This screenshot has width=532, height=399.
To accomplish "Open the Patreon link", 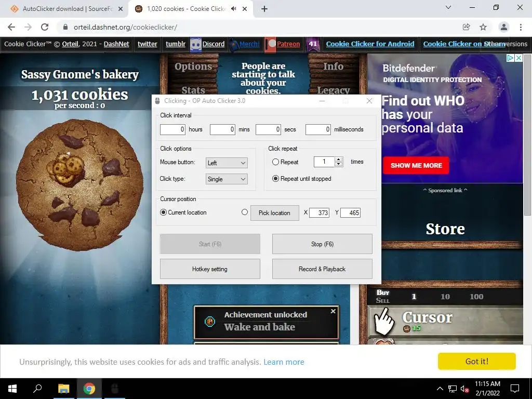I will click(288, 44).
